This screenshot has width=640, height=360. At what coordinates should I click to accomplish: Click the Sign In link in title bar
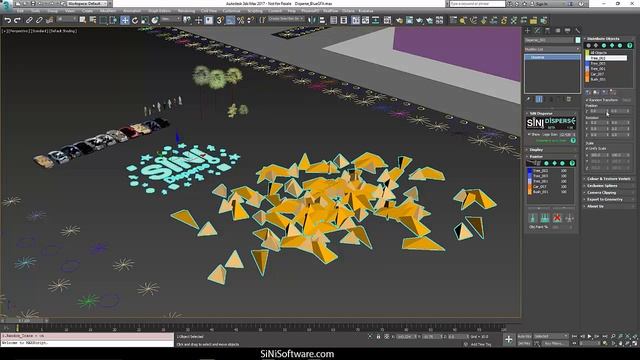click(x=542, y=4)
